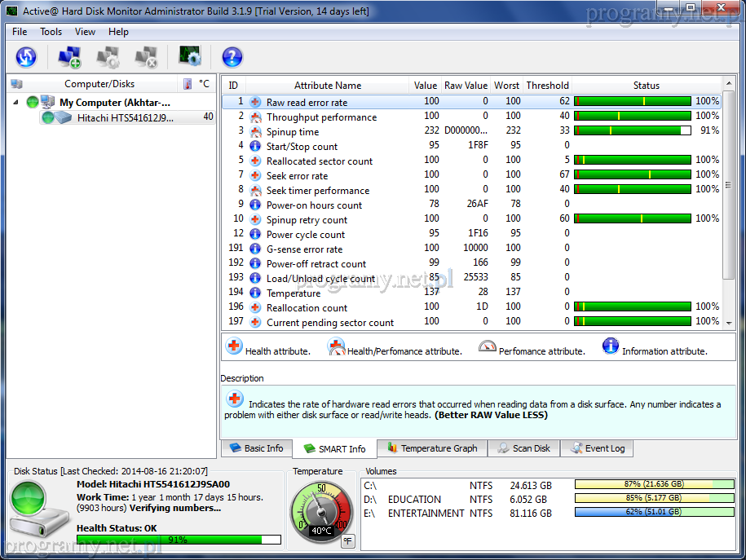Click the thermometer column header icon
Screen dimensions: 746x560
tap(188, 84)
